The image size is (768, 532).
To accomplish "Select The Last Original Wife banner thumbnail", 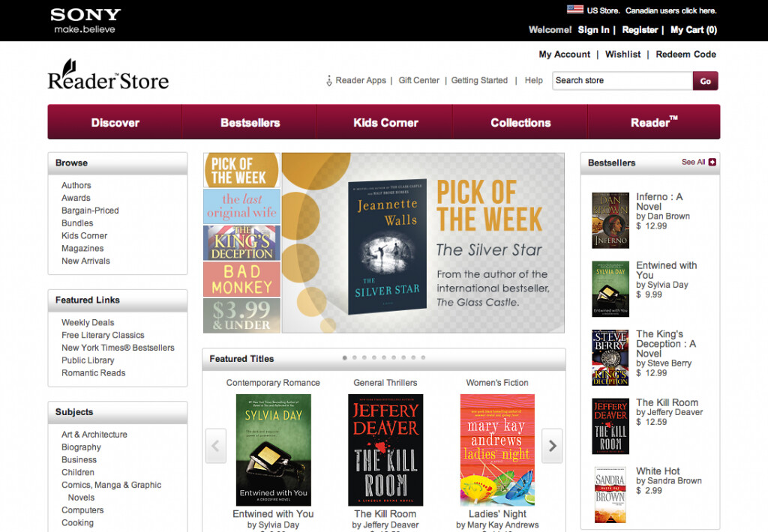I will coord(242,207).
